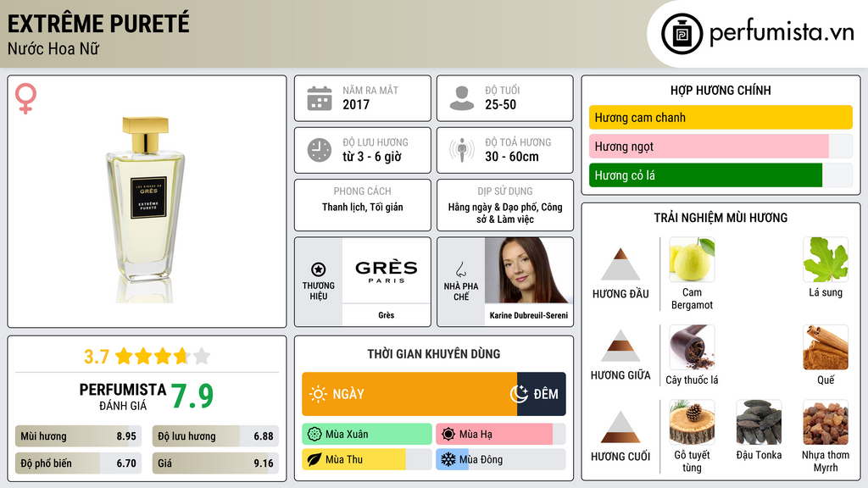This screenshot has width=868, height=488.
Task: Click the sillage icon beside Độ toả hương
Action: (462, 150)
